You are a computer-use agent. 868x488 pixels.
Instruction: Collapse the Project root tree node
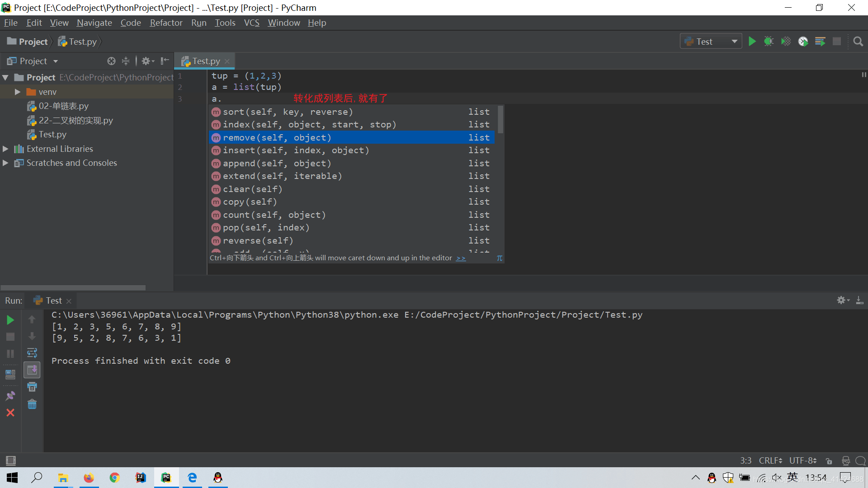(5, 78)
